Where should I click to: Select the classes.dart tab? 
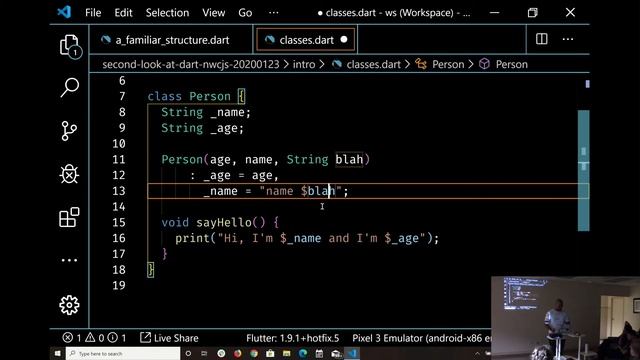click(x=306, y=40)
